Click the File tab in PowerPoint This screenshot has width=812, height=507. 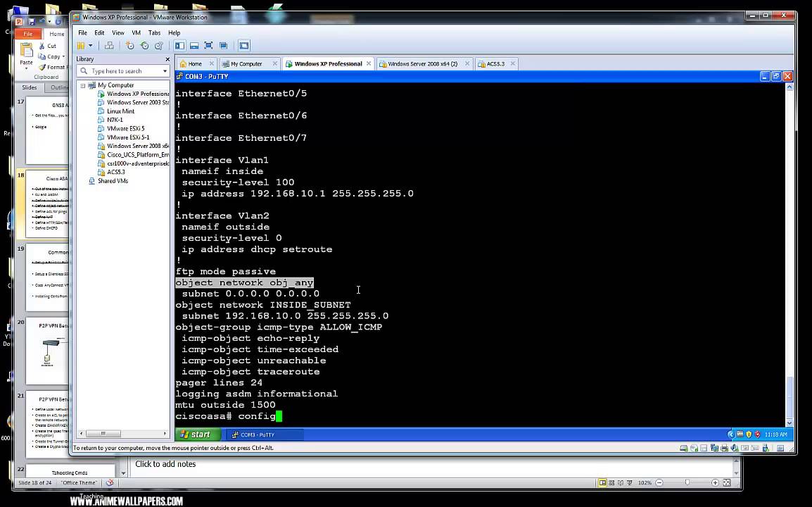click(28, 34)
